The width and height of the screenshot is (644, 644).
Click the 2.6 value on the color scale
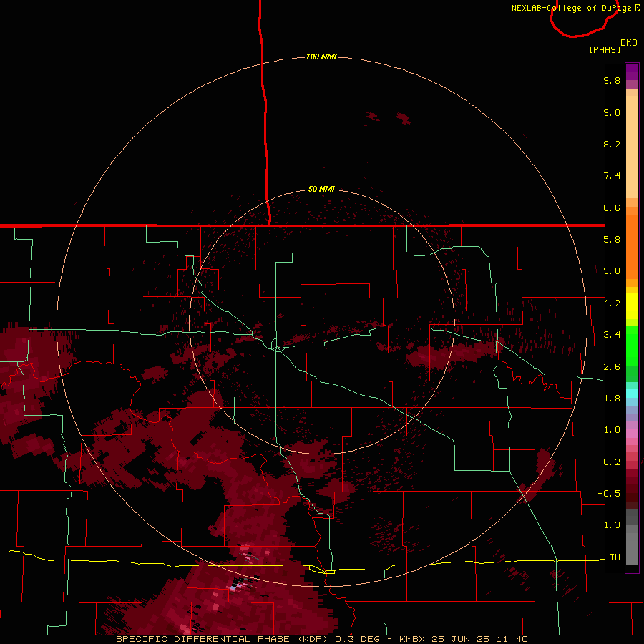(x=612, y=367)
